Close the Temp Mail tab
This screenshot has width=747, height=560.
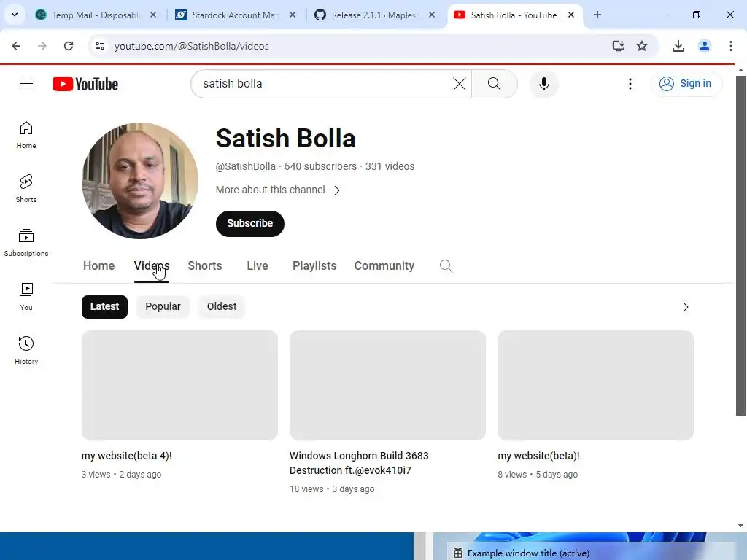tap(153, 15)
